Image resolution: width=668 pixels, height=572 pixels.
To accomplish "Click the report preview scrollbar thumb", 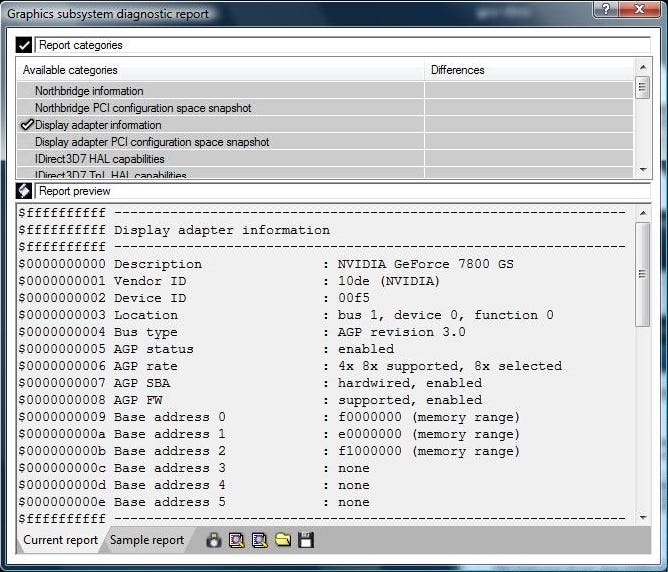I will coord(642,274).
